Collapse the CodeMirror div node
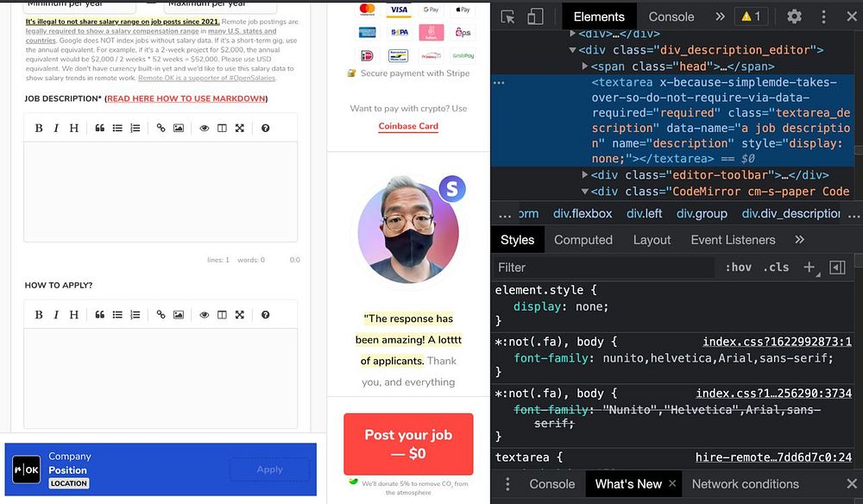The width and height of the screenshot is (863, 504). tap(585, 192)
